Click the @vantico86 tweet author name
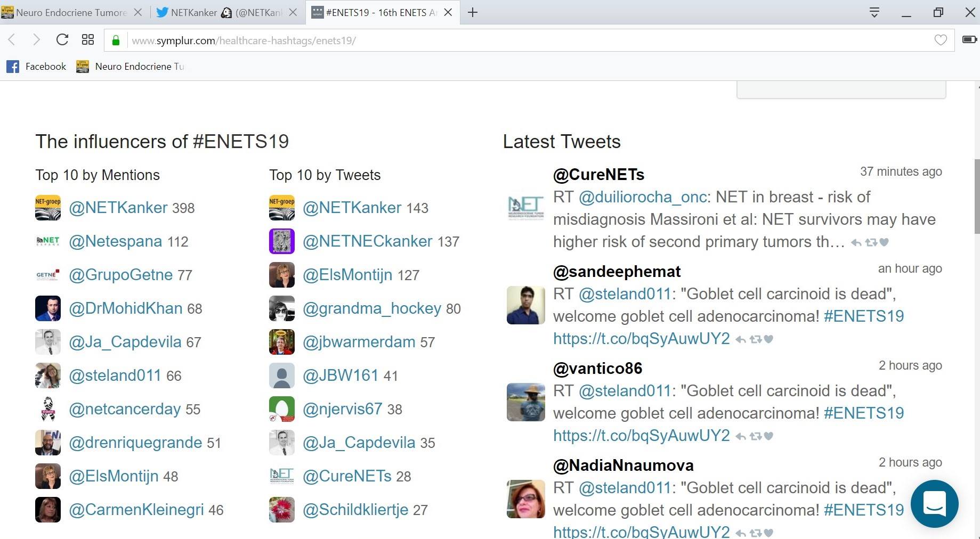980x539 pixels. click(x=597, y=369)
